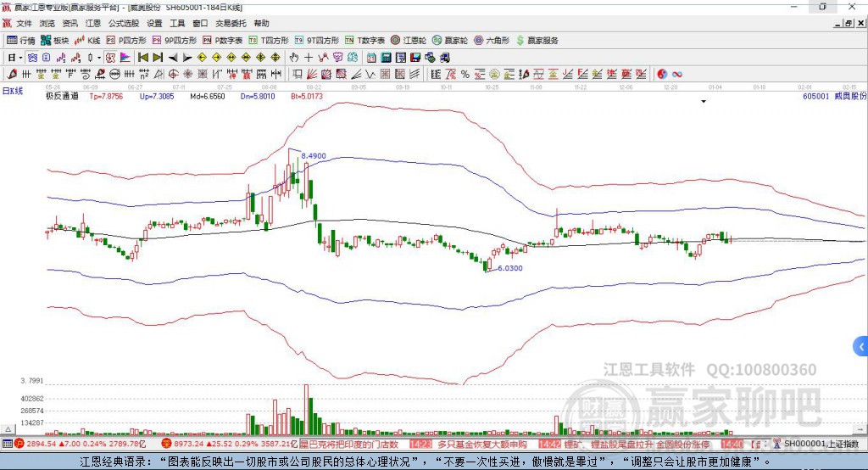Expand the candlestick style dropdown arrow
Viewport: 868px width, 470px height.
99,58
